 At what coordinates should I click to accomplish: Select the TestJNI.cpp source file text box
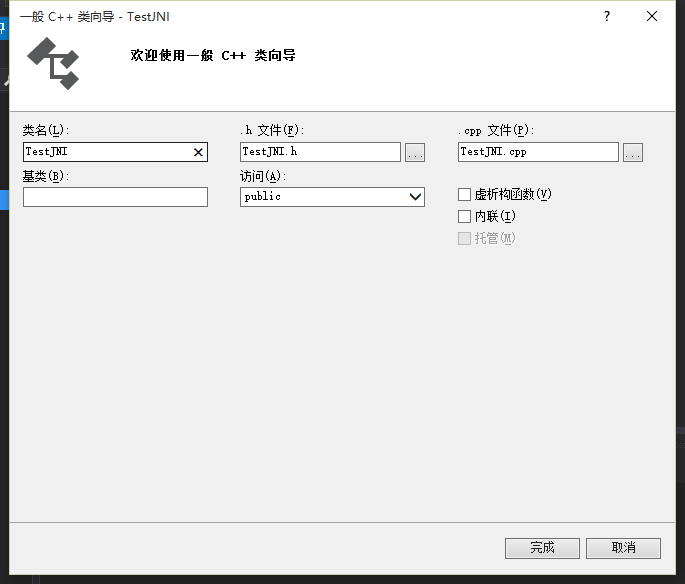tap(538, 152)
